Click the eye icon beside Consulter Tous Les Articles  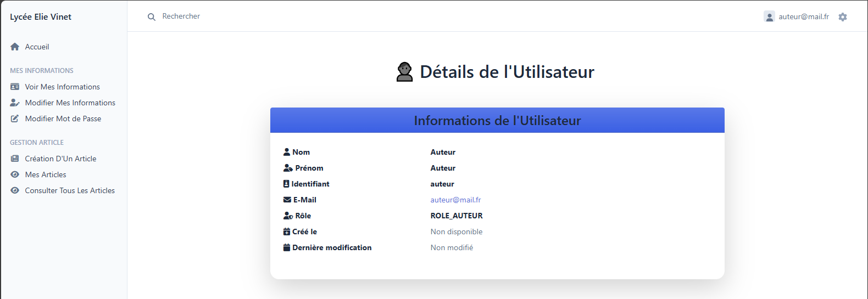[x=15, y=190]
